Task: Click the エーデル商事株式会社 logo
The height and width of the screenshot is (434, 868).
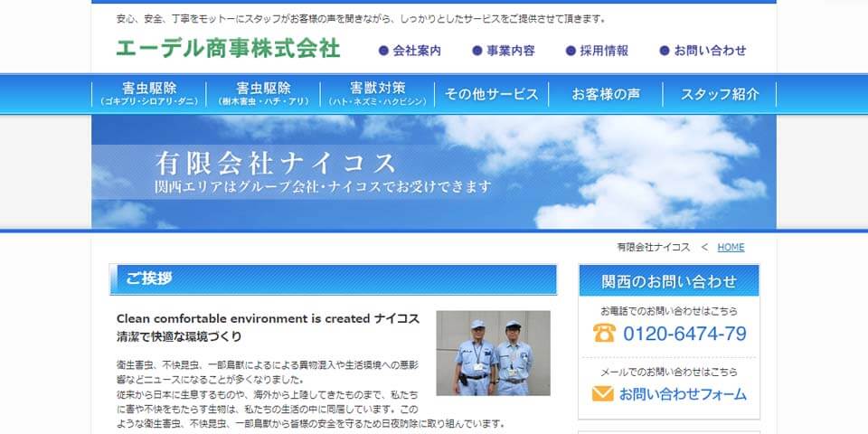Action: click(228, 49)
